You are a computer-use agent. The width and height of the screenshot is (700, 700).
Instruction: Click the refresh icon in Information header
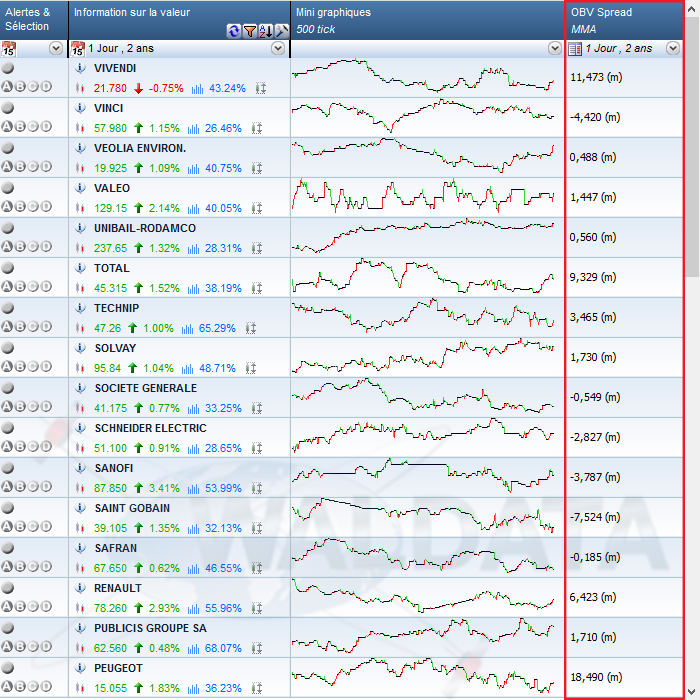[x=233, y=31]
